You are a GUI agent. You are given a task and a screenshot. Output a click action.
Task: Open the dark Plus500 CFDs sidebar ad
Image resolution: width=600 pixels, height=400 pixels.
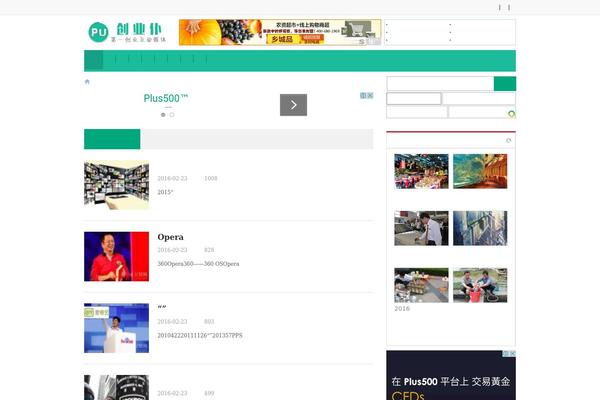451,375
